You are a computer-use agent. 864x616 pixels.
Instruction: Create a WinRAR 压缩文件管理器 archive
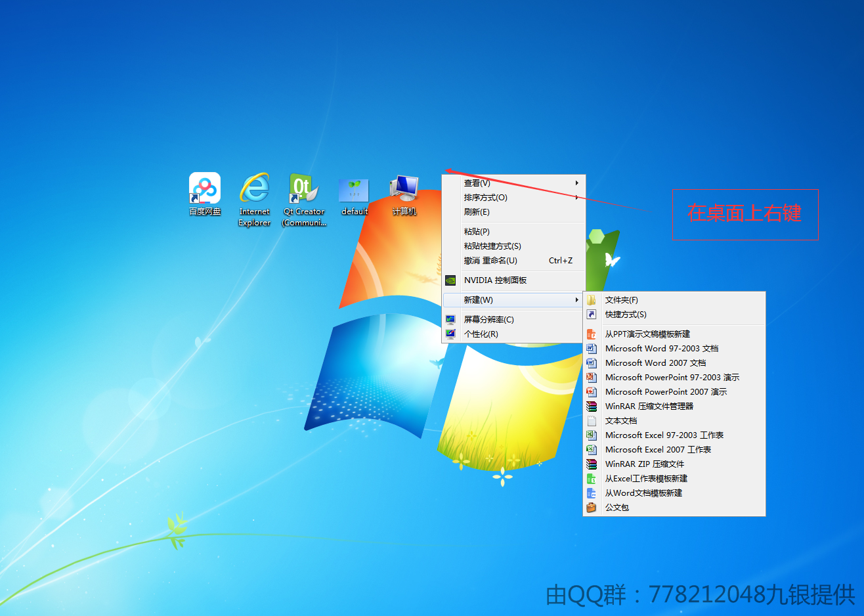[x=674, y=407]
